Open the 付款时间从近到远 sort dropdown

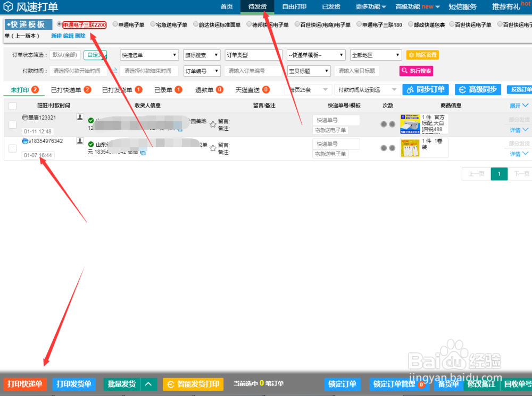367,90
